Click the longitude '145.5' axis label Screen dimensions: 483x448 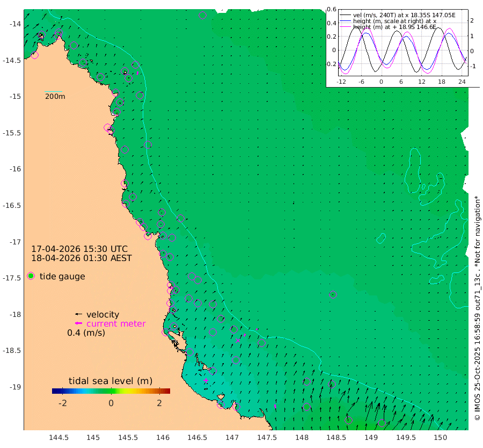point(128,437)
